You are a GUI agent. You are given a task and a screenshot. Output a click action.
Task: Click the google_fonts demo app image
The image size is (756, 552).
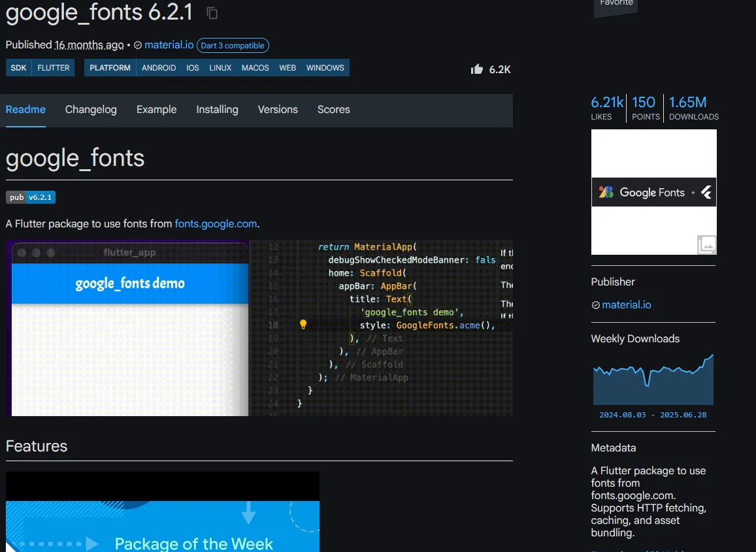(x=259, y=328)
